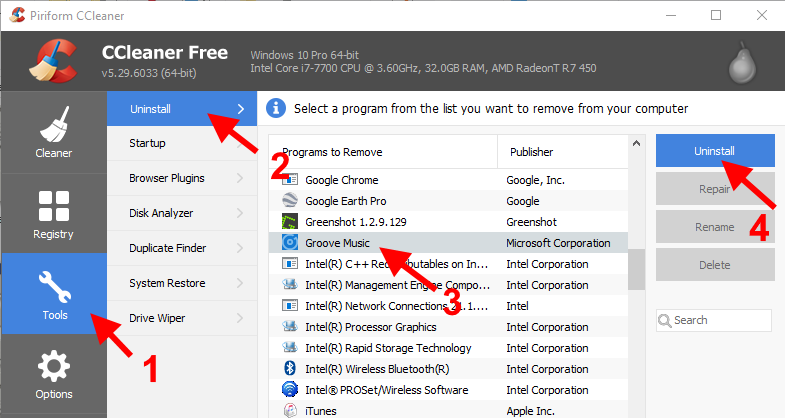Open the Registry section grid icon
The width and height of the screenshot is (785, 418).
click(x=54, y=206)
